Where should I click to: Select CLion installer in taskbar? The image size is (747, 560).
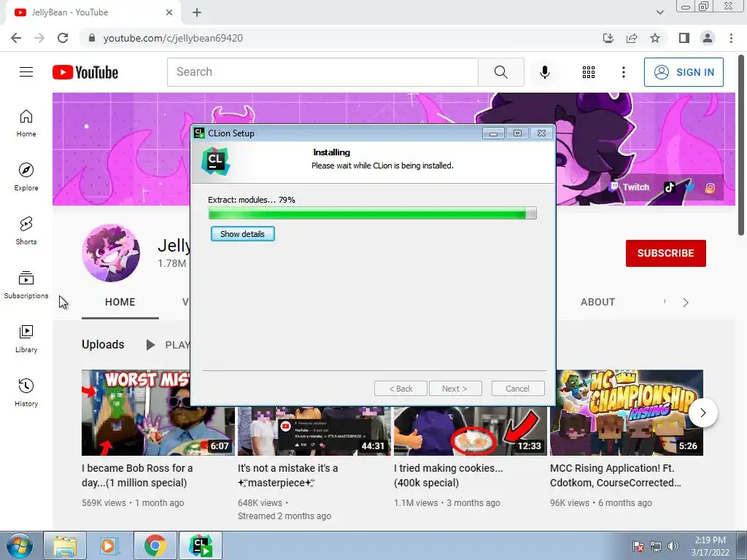pyautogui.click(x=201, y=545)
